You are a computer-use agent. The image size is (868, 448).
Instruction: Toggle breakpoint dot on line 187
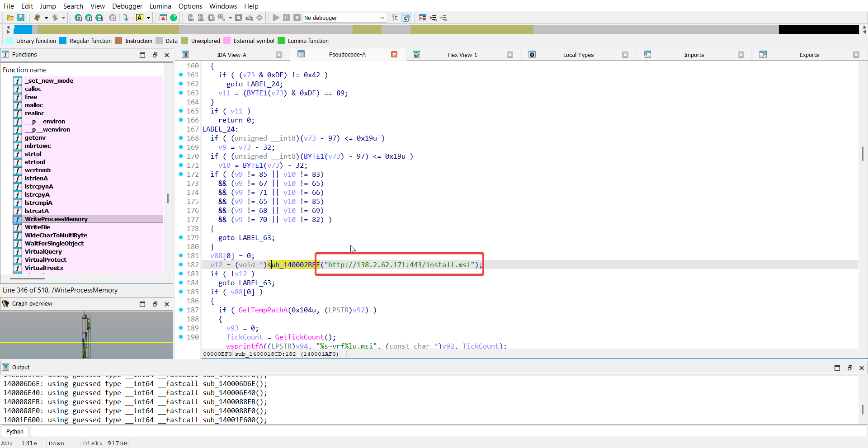pyautogui.click(x=181, y=310)
